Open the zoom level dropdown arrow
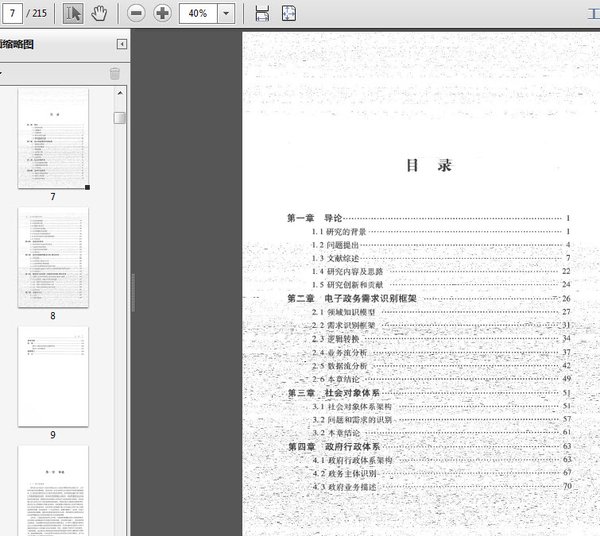The image size is (600, 536). coord(226,13)
